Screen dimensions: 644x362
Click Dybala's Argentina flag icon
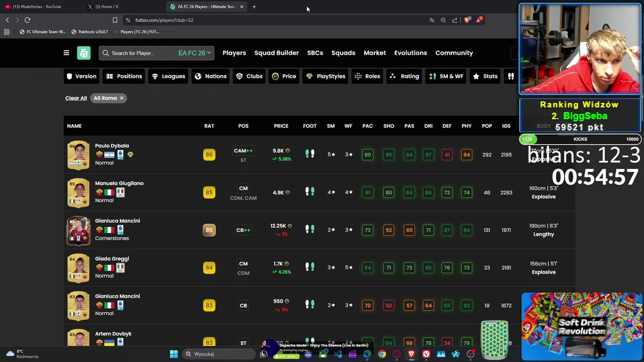pyautogui.click(x=109, y=155)
